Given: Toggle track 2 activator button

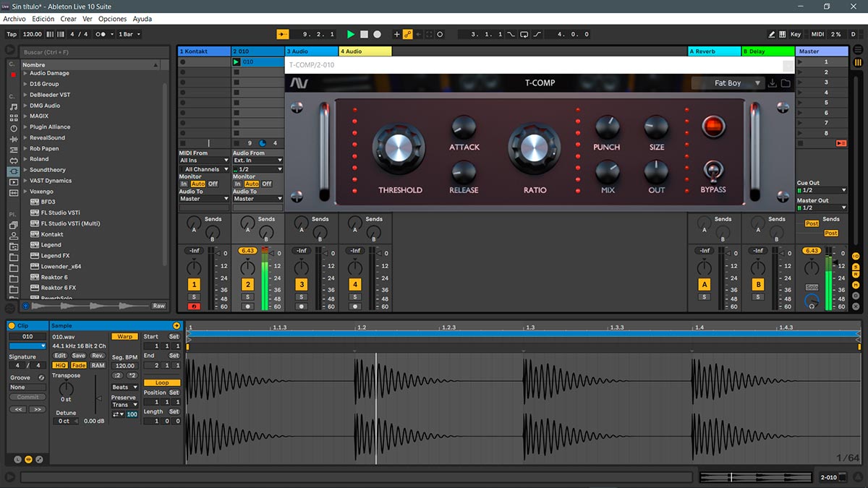Looking at the screenshot, I should coord(247,285).
